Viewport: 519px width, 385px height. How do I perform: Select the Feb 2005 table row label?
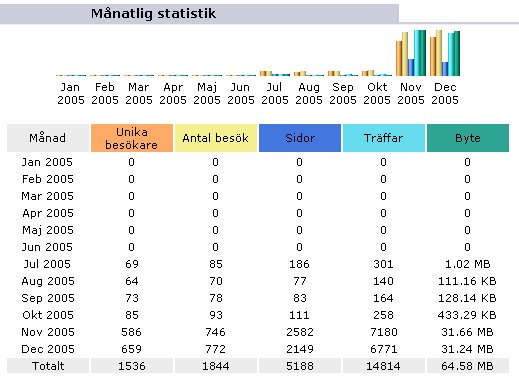coord(48,179)
